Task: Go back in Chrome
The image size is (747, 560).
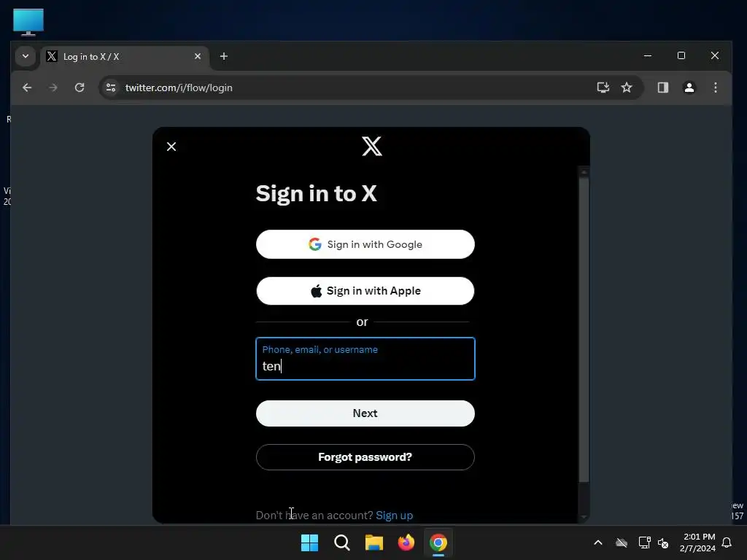Action: 27,87
